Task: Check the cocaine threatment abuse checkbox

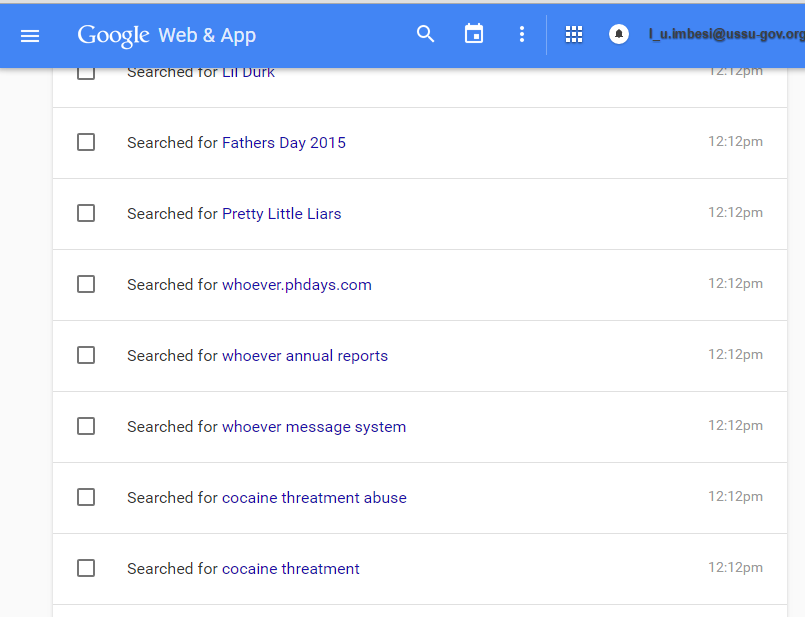Action: (86, 497)
